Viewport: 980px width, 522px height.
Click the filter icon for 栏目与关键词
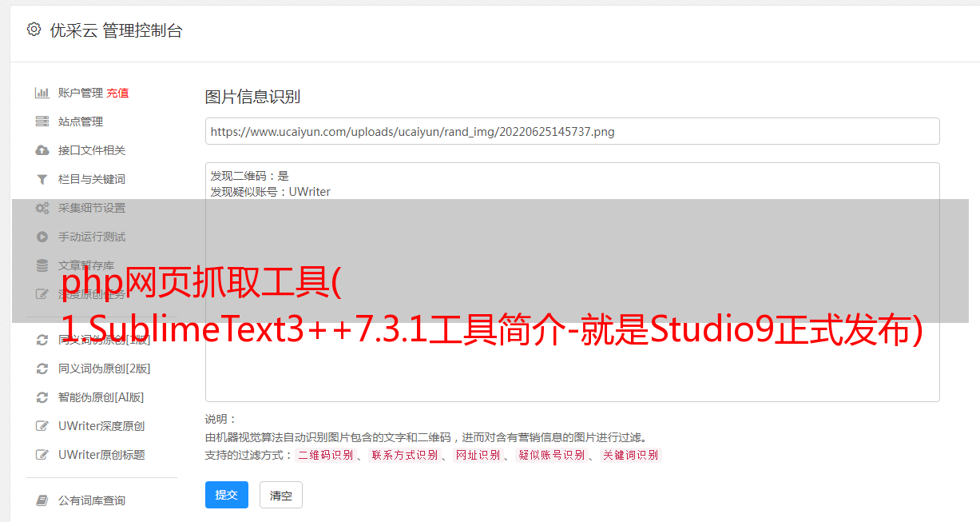click(x=42, y=179)
